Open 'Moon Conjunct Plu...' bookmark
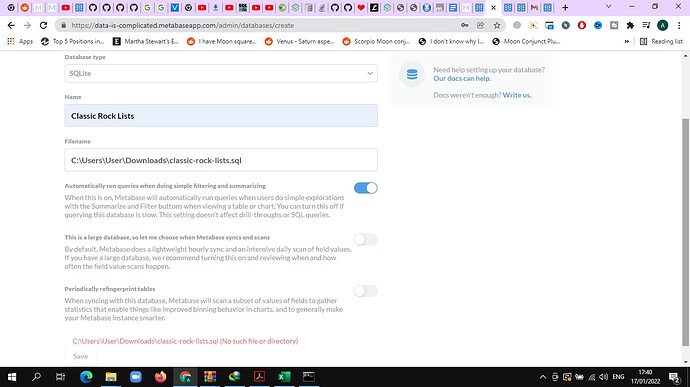The image size is (690, 387). click(526, 41)
